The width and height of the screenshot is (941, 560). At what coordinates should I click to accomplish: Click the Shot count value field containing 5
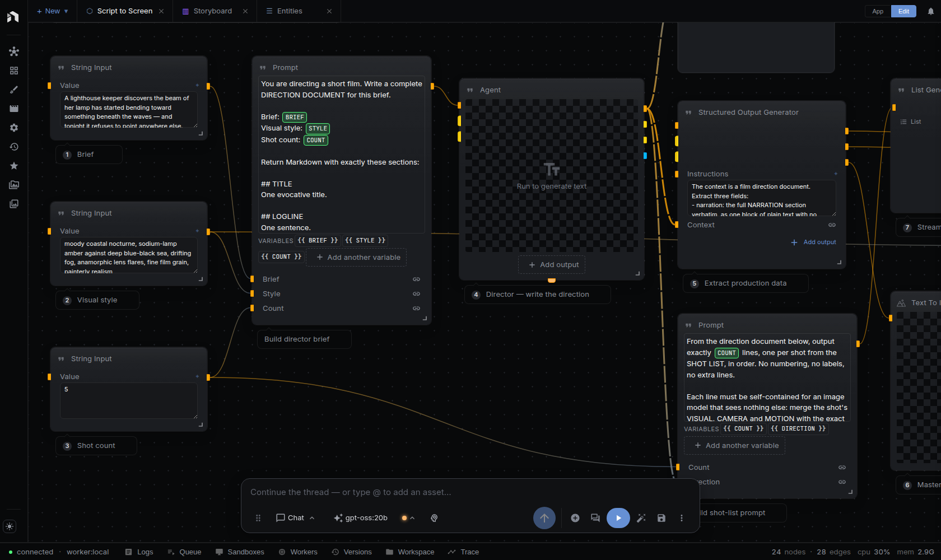tap(129, 401)
